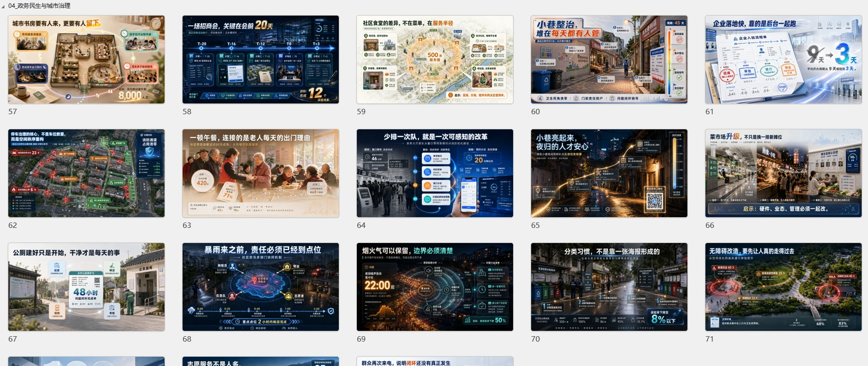Click slide number label 68
Screen dimensions: 868x366
187,339
